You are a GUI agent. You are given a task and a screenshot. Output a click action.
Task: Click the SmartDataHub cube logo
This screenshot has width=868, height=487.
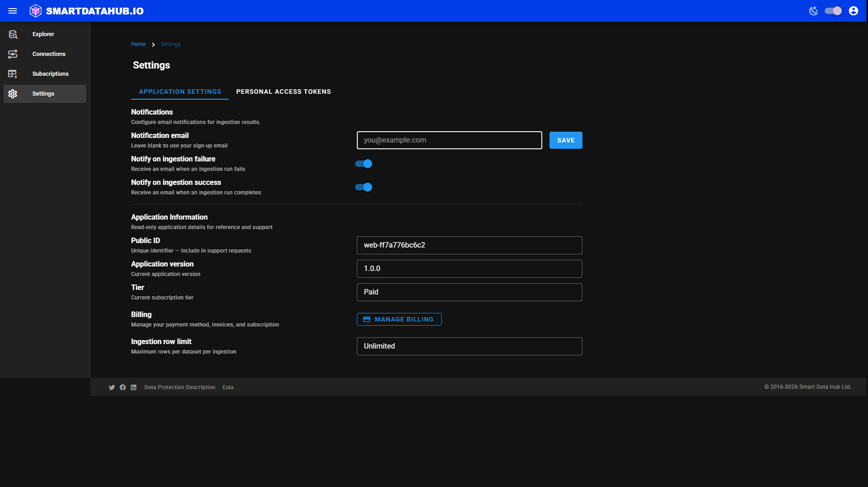click(x=36, y=11)
